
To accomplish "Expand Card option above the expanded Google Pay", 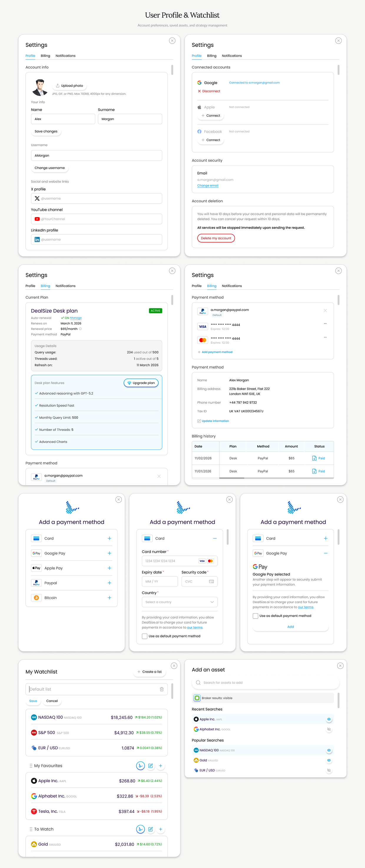I will click(326, 538).
